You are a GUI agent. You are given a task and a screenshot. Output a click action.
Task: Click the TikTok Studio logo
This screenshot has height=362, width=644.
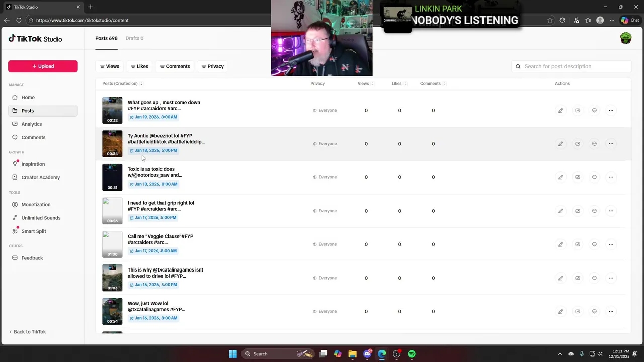(x=35, y=39)
